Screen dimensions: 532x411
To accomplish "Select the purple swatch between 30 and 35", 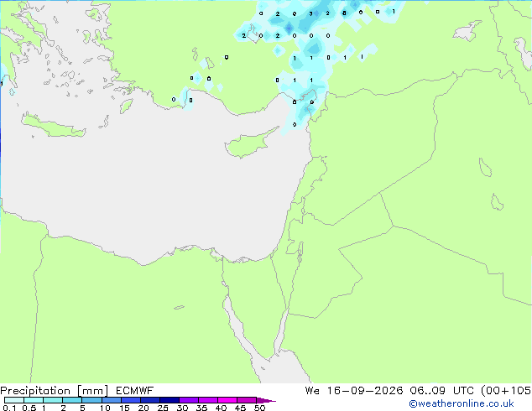I will (189, 400).
